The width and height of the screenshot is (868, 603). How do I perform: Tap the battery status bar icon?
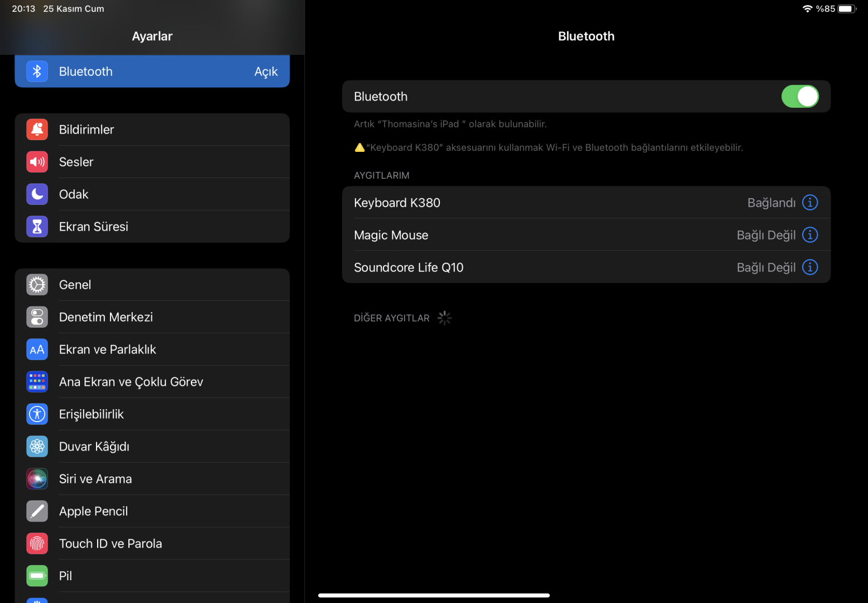(x=847, y=8)
